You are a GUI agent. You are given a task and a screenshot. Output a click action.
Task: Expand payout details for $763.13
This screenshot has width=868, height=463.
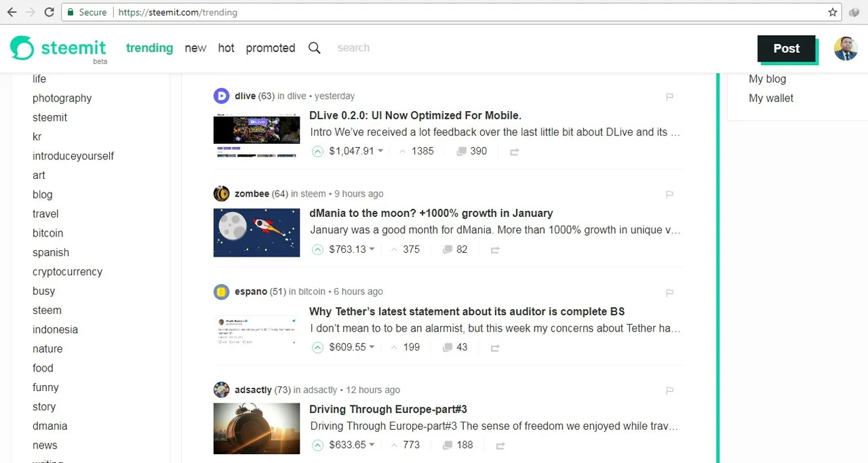click(352, 249)
